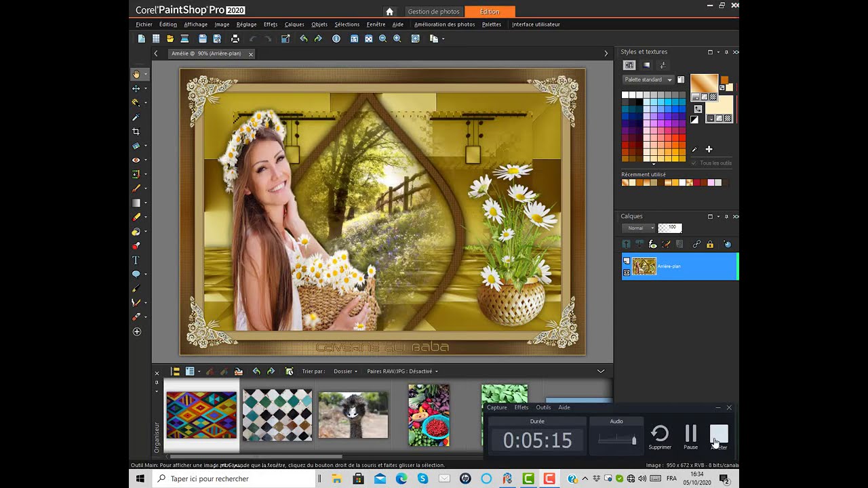The width and height of the screenshot is (868, 488).
Task: Click the black/white swap colors icon
Action: pyautogui.click(x=694, y=119)
